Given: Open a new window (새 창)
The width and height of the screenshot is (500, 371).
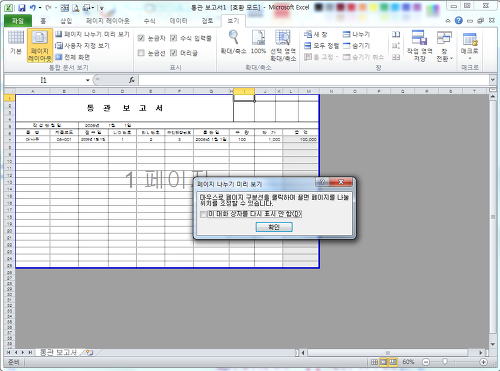Looking at the screenshot, I should [x=316, y=34].
